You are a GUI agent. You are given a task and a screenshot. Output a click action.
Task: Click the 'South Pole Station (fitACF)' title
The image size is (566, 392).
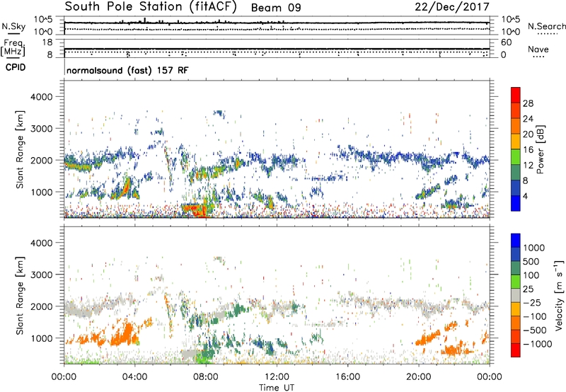[151, 7]
